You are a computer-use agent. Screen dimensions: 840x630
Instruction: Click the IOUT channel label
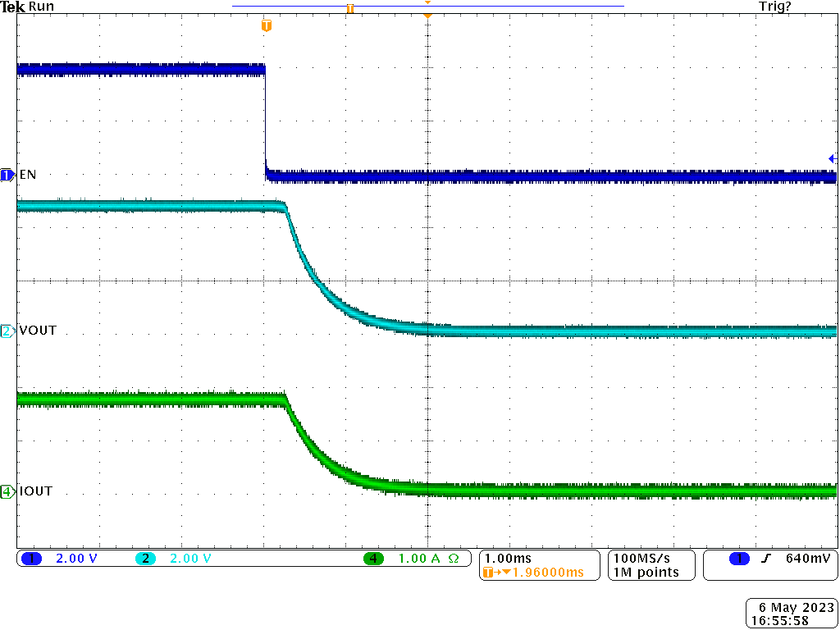(x=33, y=491)
